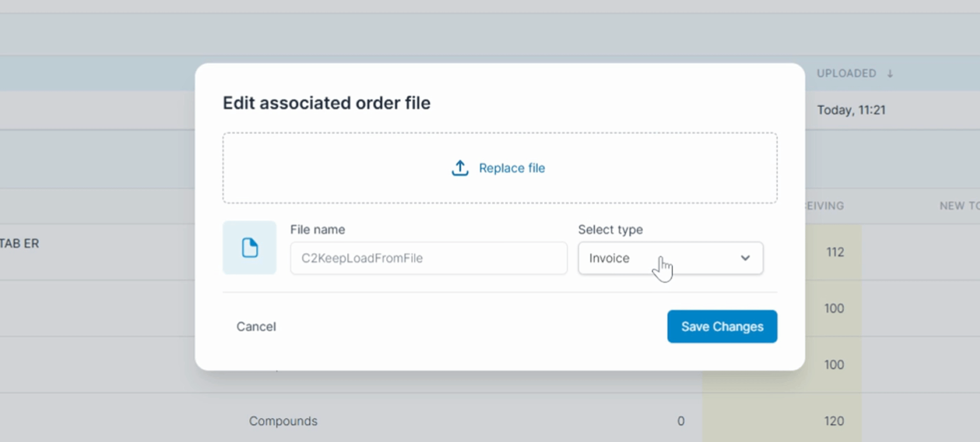Click the Edit associated order file heading
The width and height of the screenshot is (980, 442).
pyautogui.click(x=326, y=103)
